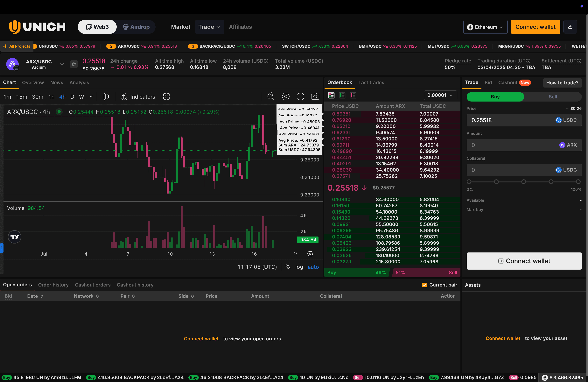Click the Amount ARX input field
Viewport: 588px width, 382px height.
click(x=511, y=145)
